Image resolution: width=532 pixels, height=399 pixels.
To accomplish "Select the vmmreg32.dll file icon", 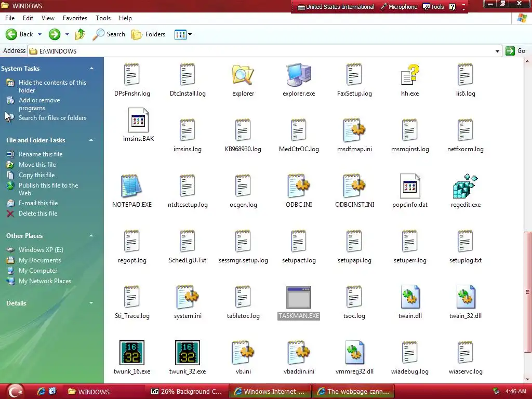I will [354, 353].
